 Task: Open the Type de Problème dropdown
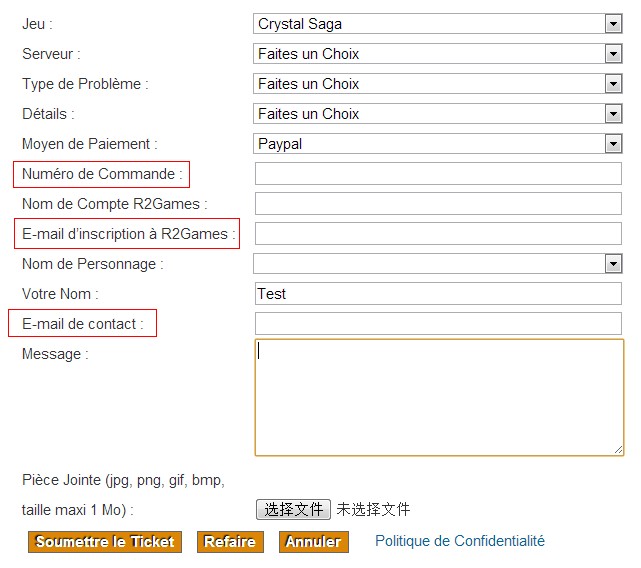point(437,84)
